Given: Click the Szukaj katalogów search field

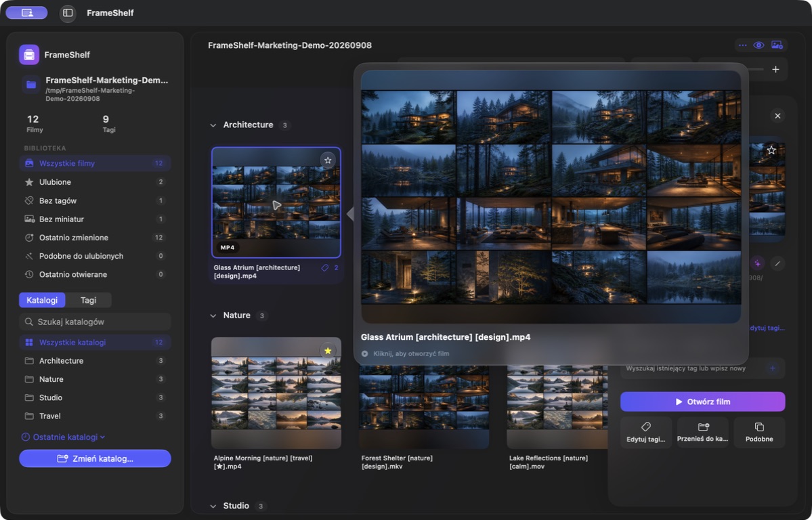Looking at the screenshot, I should click(x=95, y=322).
